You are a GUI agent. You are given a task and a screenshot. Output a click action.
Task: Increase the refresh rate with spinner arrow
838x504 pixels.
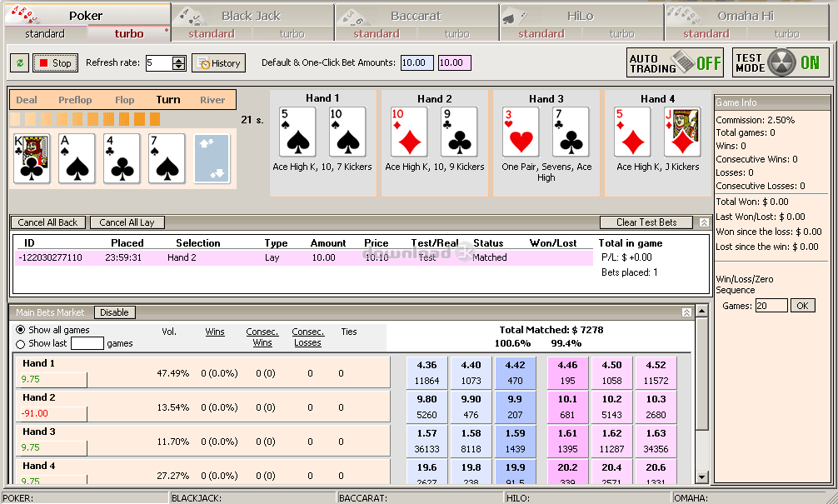point(179,60)
